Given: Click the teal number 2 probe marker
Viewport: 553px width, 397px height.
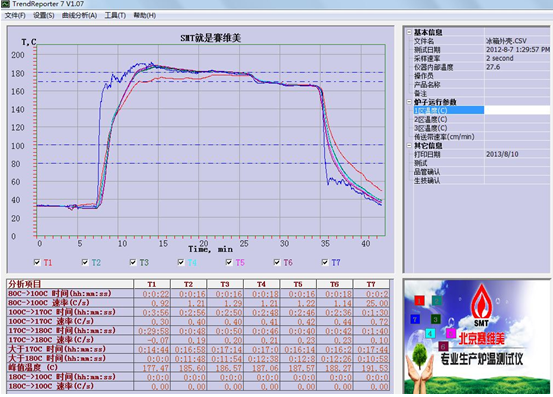Looking at the screenshot, I should tap(436, 300).
